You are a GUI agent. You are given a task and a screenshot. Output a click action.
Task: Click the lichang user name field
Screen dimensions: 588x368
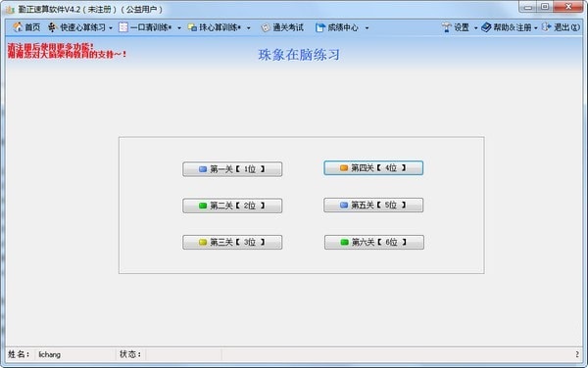tap(75, 354)
